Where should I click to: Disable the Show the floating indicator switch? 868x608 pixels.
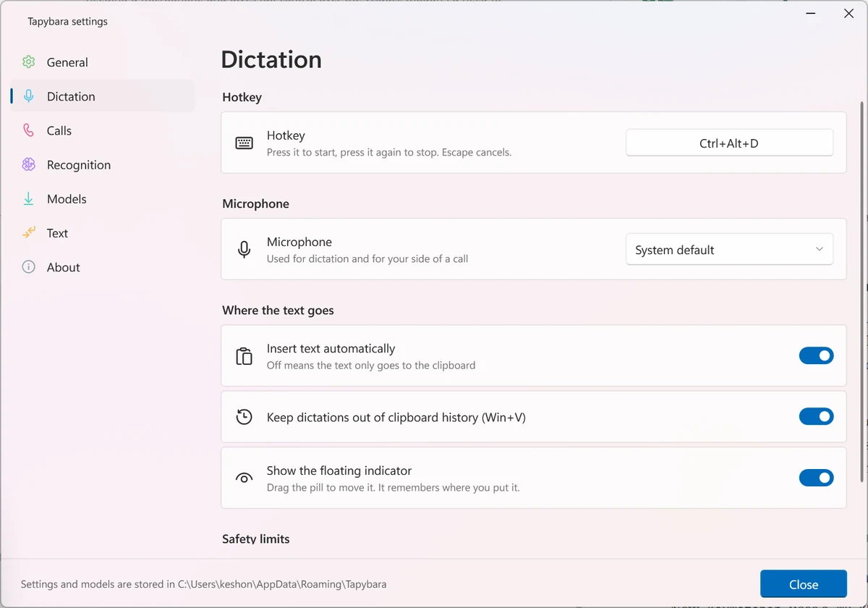click(816, 478)
